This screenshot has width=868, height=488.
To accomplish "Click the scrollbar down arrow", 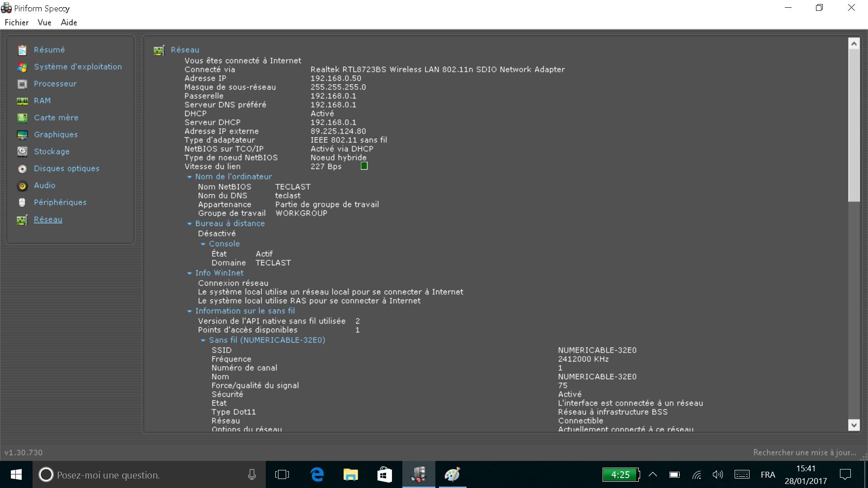I will (x=854, y=424).
